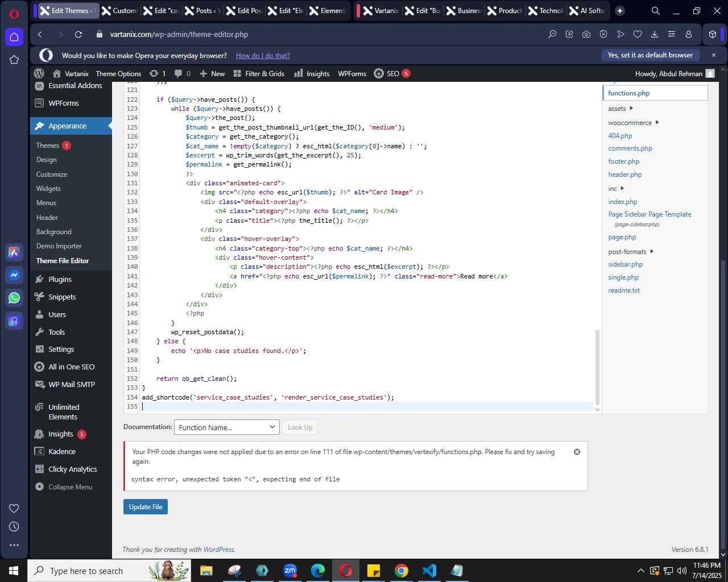Image resolution: width=728 pixels, height=582 pixels.
Task: Open Google Chrome from the taskbar
Action: (x=402, y=571)
